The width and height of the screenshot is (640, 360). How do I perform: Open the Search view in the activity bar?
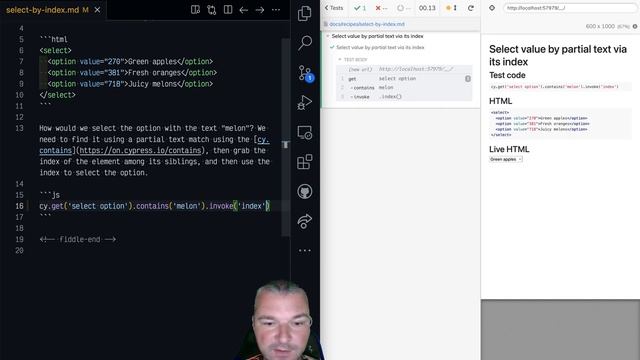[x=304, y=42]
